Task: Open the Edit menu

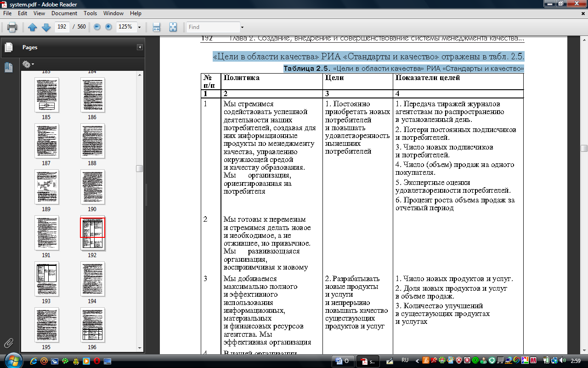Action: (23, 13)
